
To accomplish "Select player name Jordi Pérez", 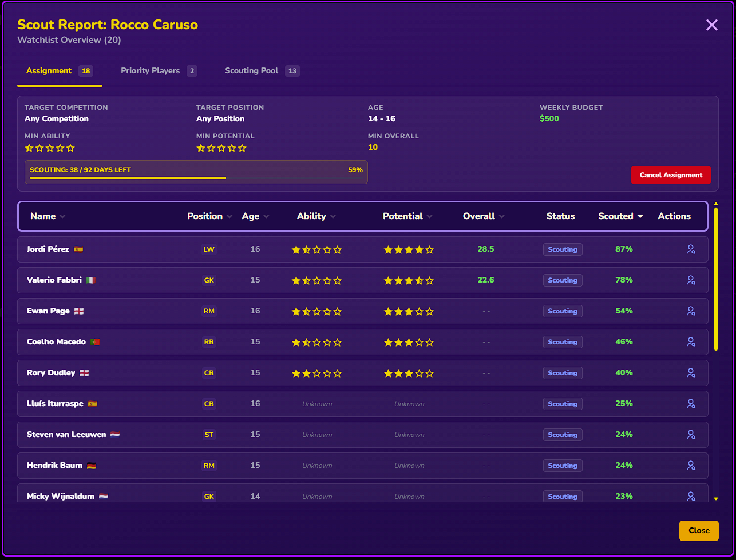I will [x=48, y=249].
